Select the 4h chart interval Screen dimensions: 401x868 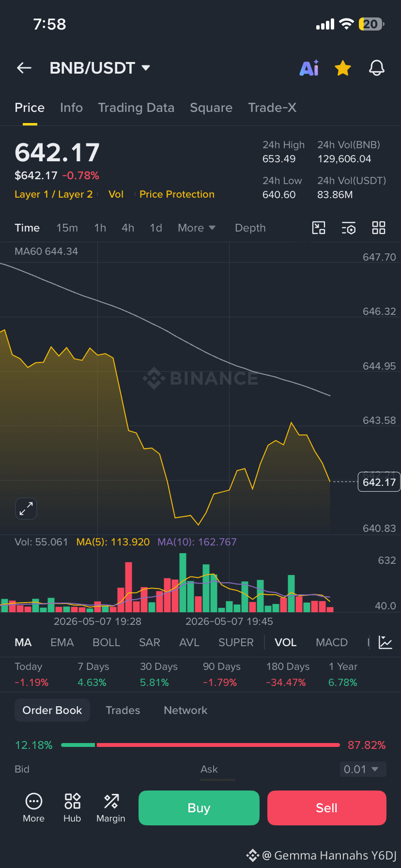[x=128, y=228]
